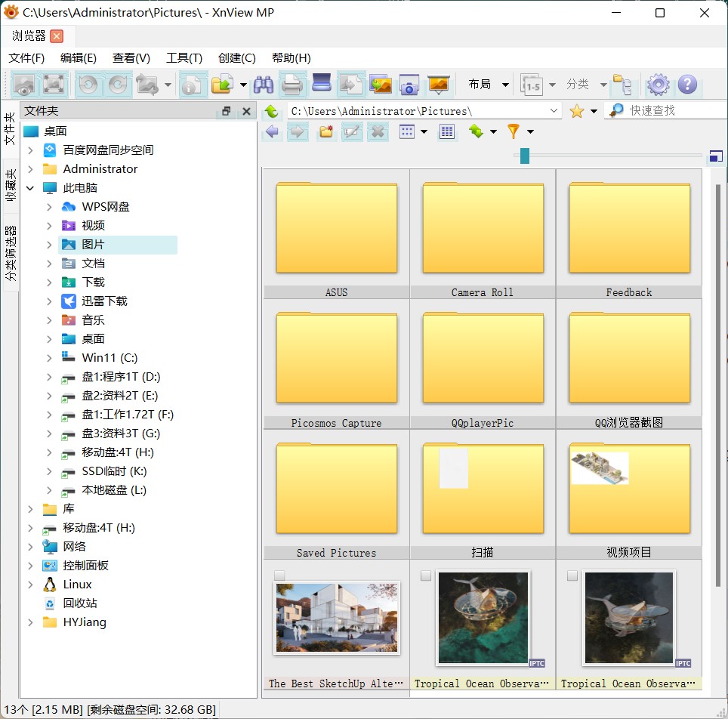Click the thumbnail grid view icon
The width and height of the screenshot is (728, 719).
(x=447, y=132)
